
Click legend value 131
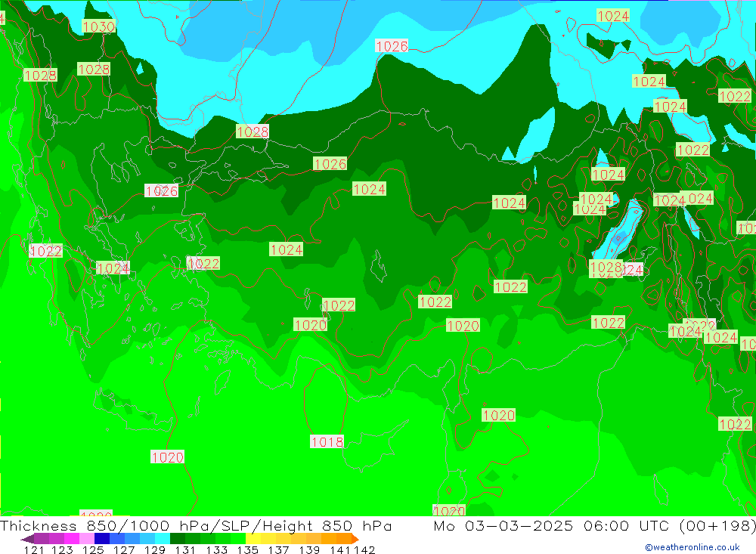coord(185,549)
